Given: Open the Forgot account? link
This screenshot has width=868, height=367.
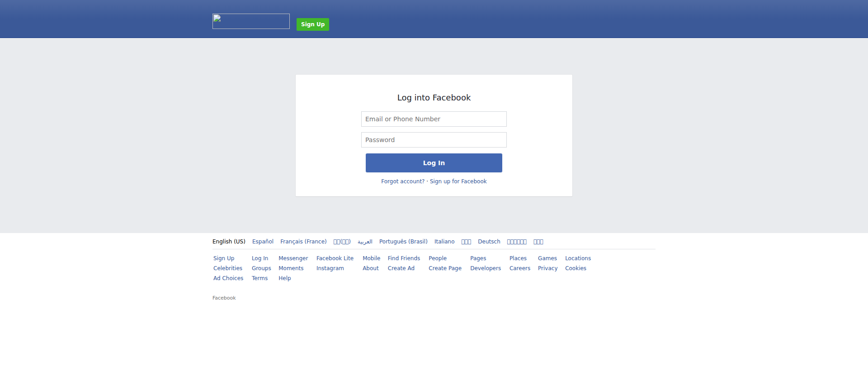Looking at the screenshot, I should pos(402,181).
